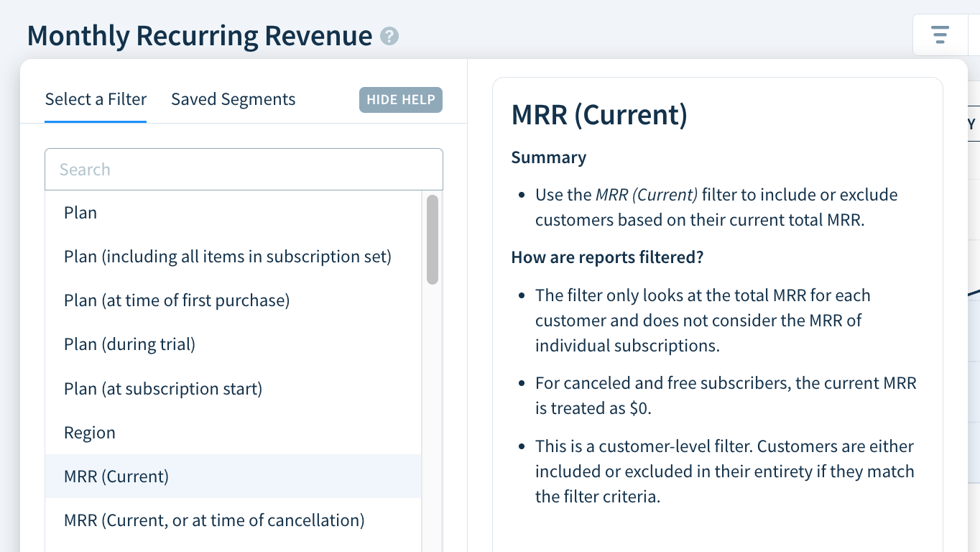980x552 pixels.
Task: Click inside the filter Search field
Action: pyautogui.click(x=244, y=169)
